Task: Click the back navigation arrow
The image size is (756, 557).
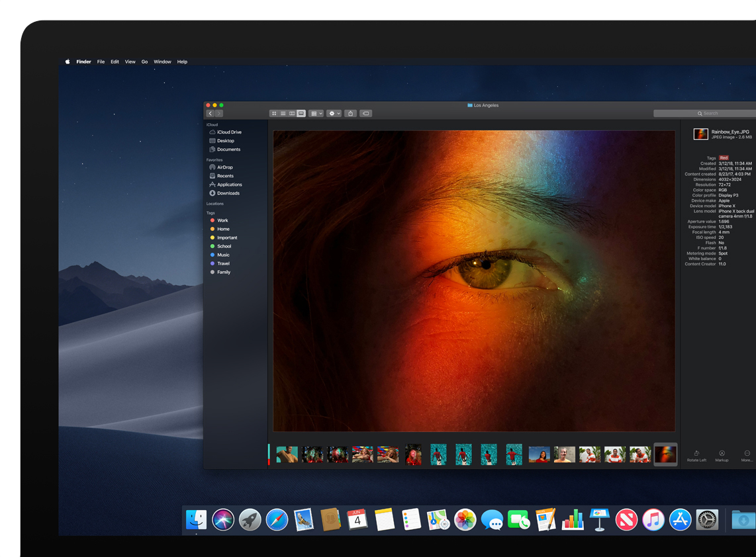Action: [210, 113]
